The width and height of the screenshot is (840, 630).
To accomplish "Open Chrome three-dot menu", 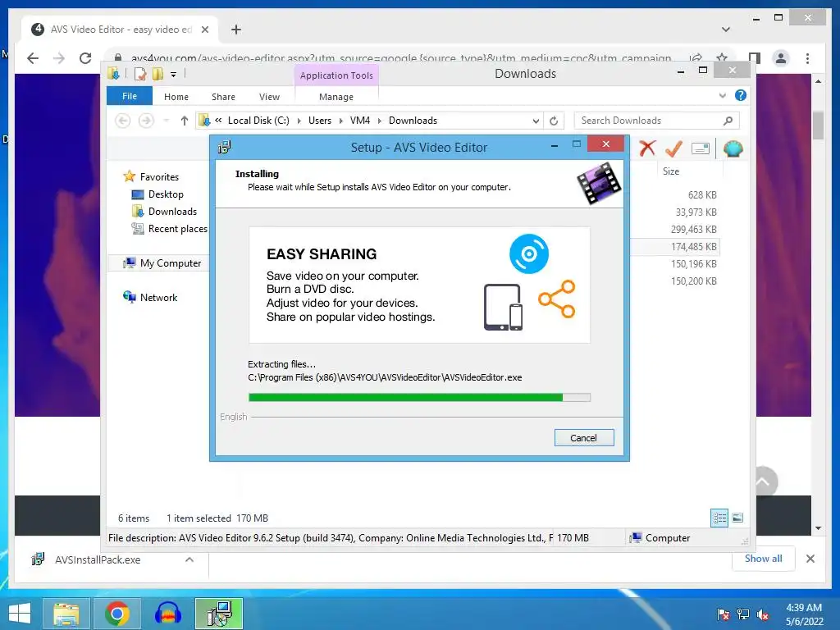I will point(807,58).
